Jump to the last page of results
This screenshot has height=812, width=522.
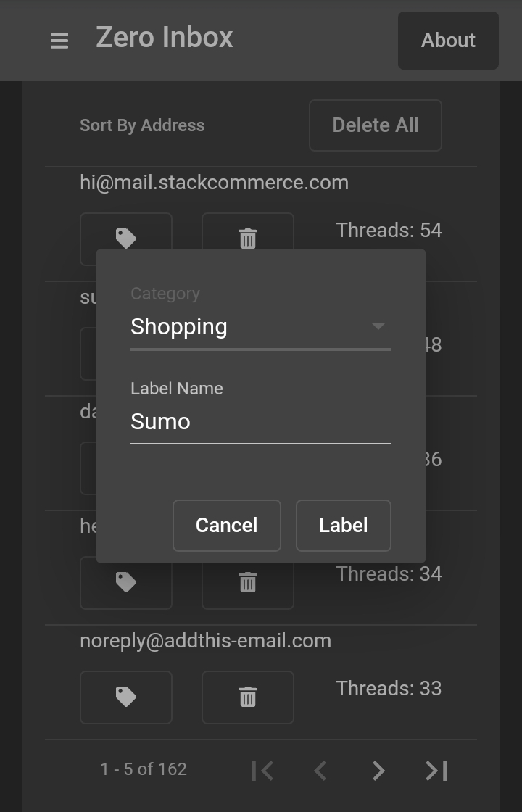click(436, 770)
